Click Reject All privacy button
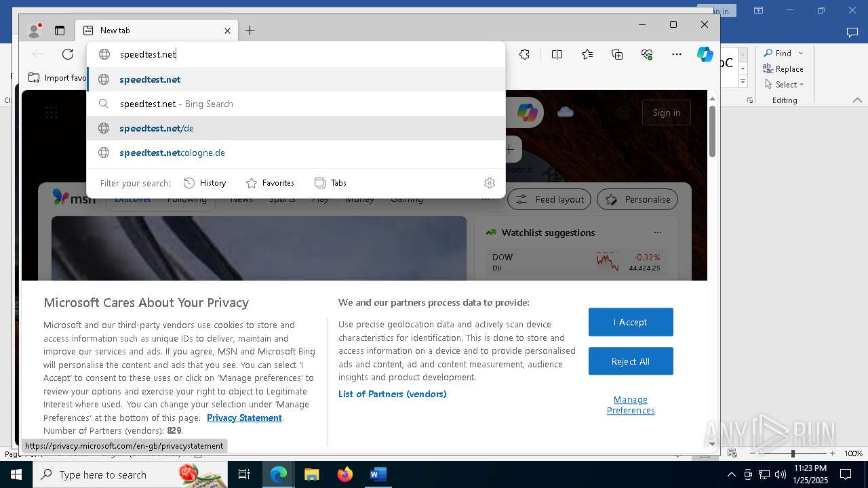The height and width of the screenshot is (488, 868). coord(631,361)
